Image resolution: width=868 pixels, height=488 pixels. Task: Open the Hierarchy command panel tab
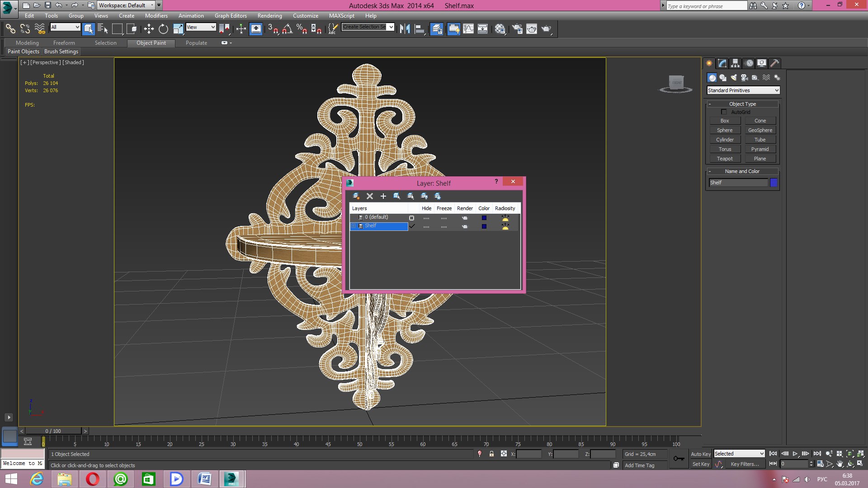[x=736, y=63]
